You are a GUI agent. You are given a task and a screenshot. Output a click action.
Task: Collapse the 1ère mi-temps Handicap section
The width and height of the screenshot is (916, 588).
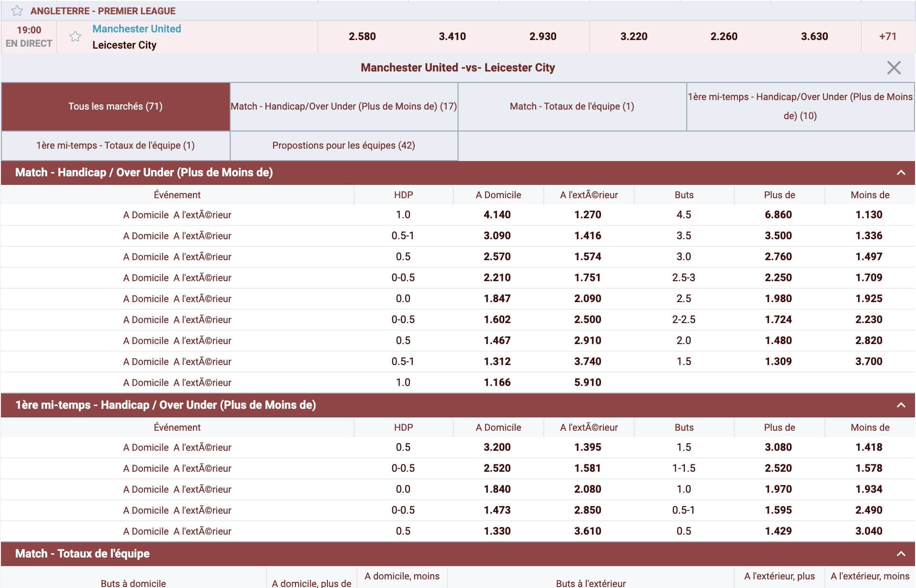[x=901, y=405]
